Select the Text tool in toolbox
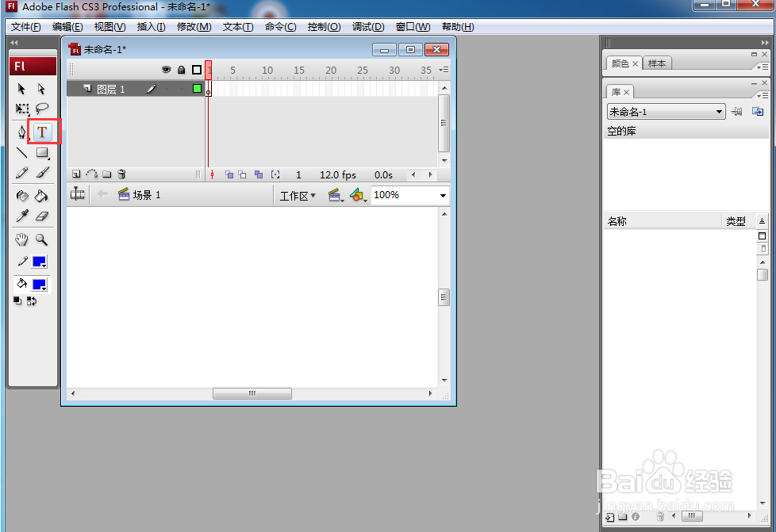This screenshot has height=532, width=776. click(x=42, y=132)
